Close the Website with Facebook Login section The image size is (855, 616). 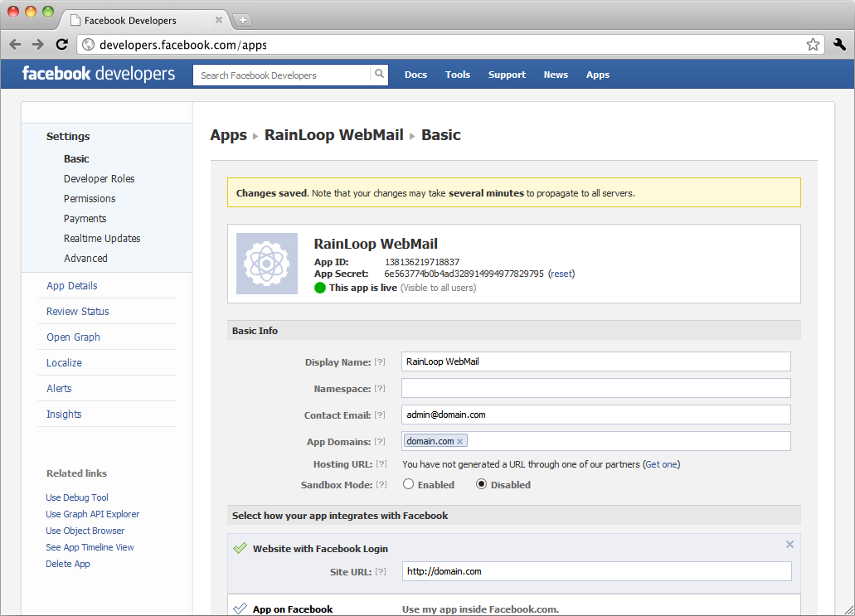789,545
